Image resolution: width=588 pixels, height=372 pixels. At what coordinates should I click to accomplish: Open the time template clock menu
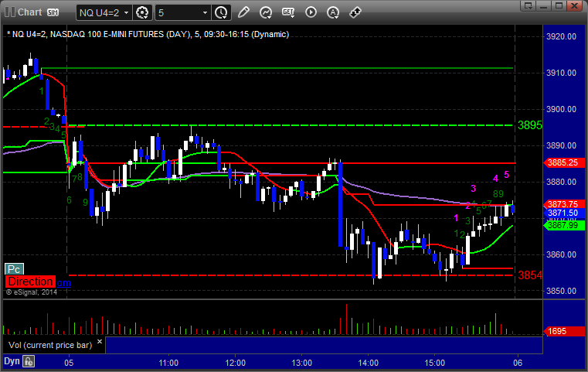pos(221,13)
